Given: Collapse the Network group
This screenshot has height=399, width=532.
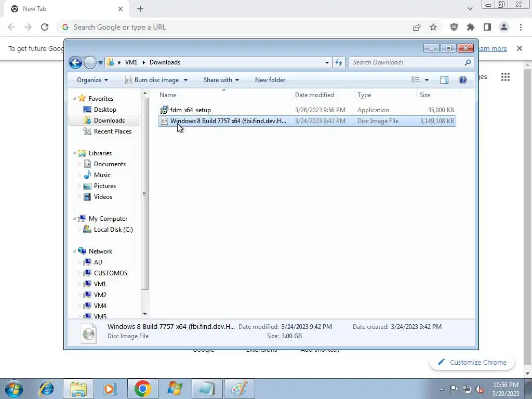Looking at the screenshot, I should pyautogui.click(x=74, y=251).
